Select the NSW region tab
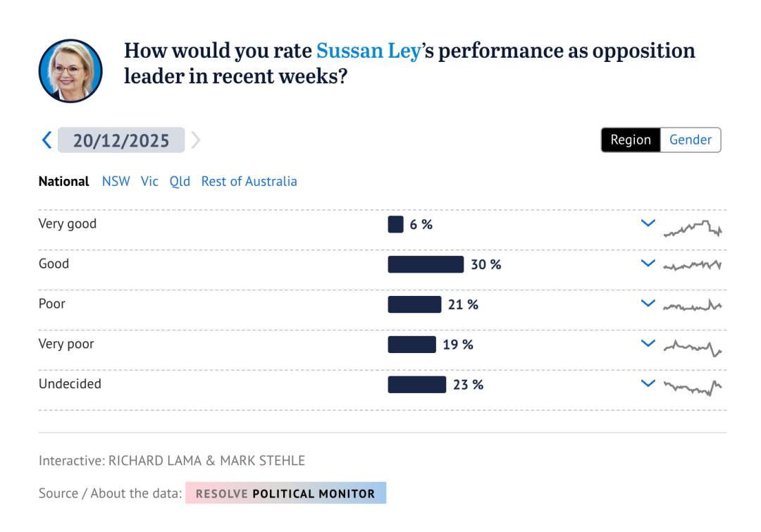761x532 pixels. 116,181
